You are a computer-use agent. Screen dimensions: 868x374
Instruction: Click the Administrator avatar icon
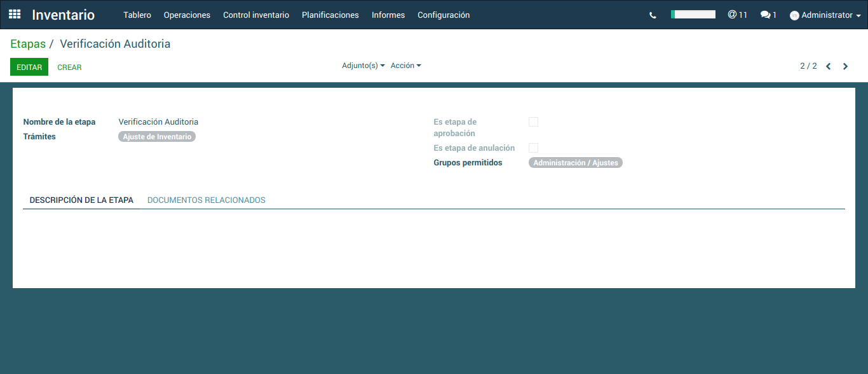coord(794,15)
